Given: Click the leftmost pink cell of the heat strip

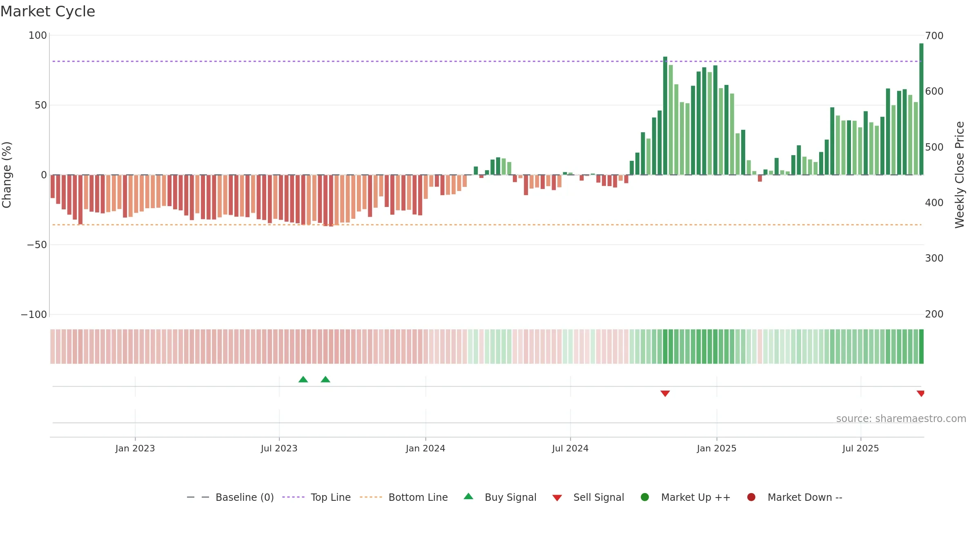Looking at the screenshot, I should coord(53,347).
